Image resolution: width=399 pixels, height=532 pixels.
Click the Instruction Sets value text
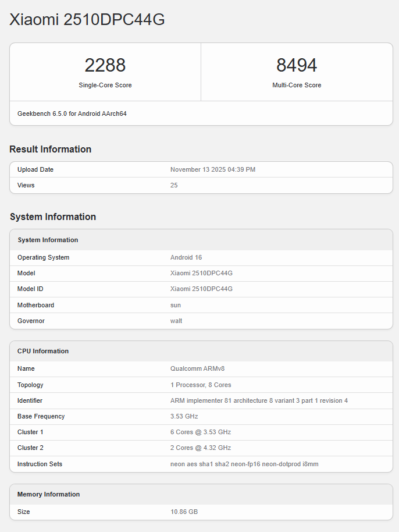244,464
